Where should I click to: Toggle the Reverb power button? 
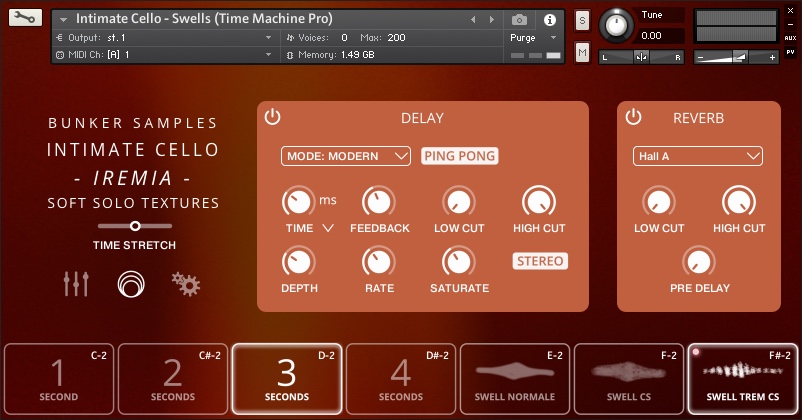tap(632, 117)
